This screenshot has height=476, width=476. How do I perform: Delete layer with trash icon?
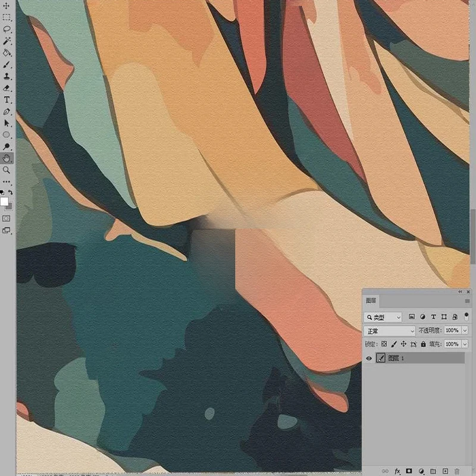[457, 471]
